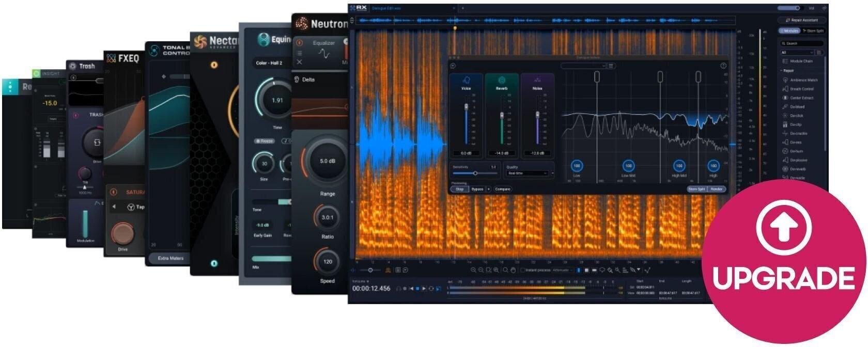Select the hand grab tool
This screenshot has height=347, width=868.
point(513,270)
